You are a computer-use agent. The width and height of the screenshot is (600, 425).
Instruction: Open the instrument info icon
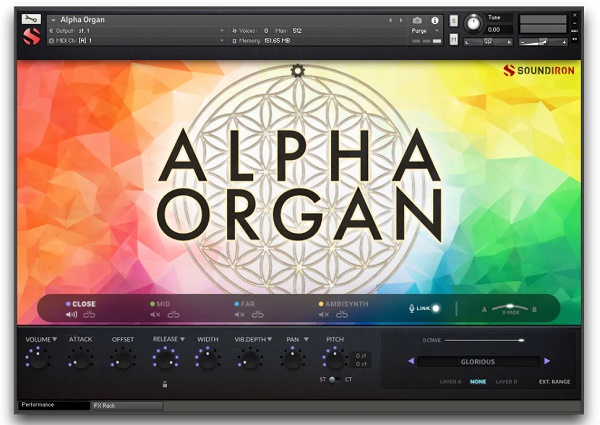[435, 20]
